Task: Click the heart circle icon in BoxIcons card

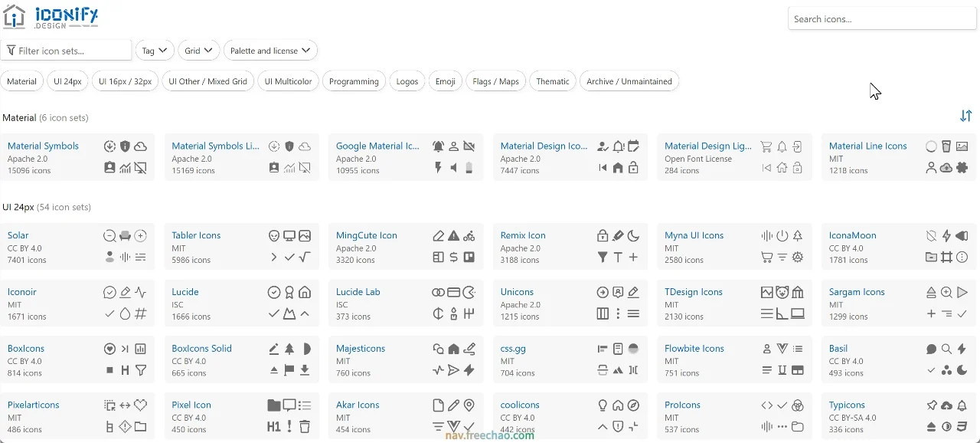Action: [x=109, y=349]
